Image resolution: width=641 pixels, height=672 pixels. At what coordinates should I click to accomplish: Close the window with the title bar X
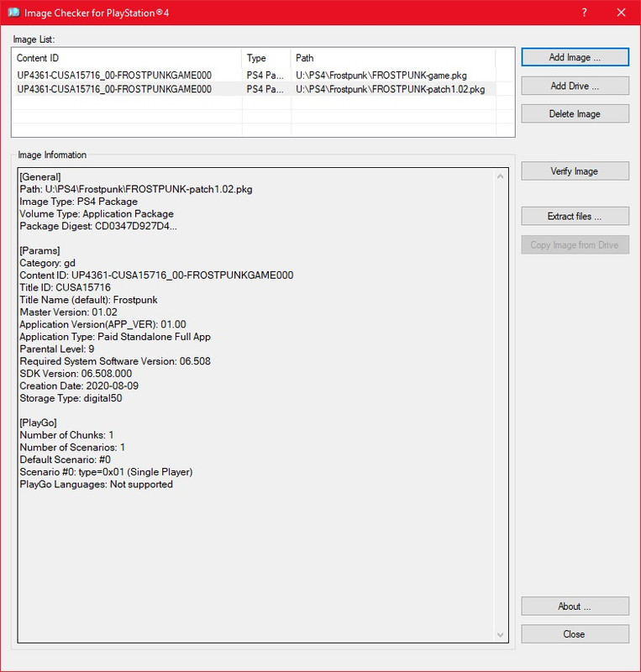[x=622, y=13]
